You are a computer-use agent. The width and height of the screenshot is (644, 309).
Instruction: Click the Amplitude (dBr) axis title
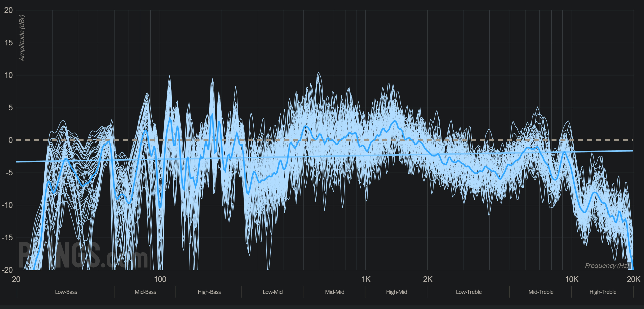[22, 38]
